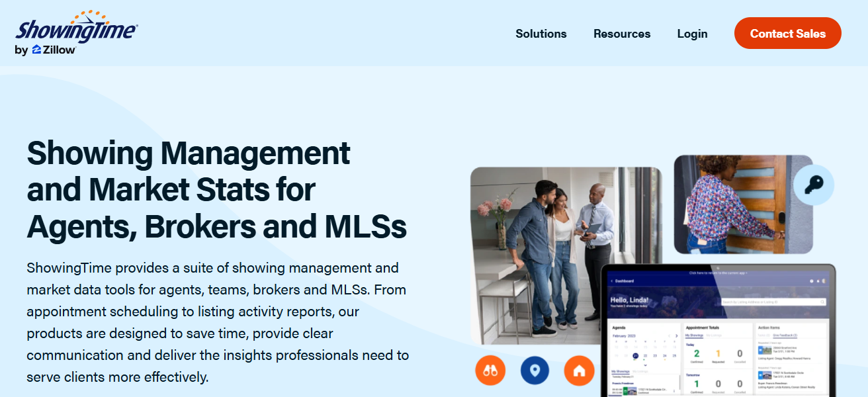Click the Dashboard back arrow in the tablet mockup
The height and width of the screenshot is (397, 868).
tap(611, 281)
